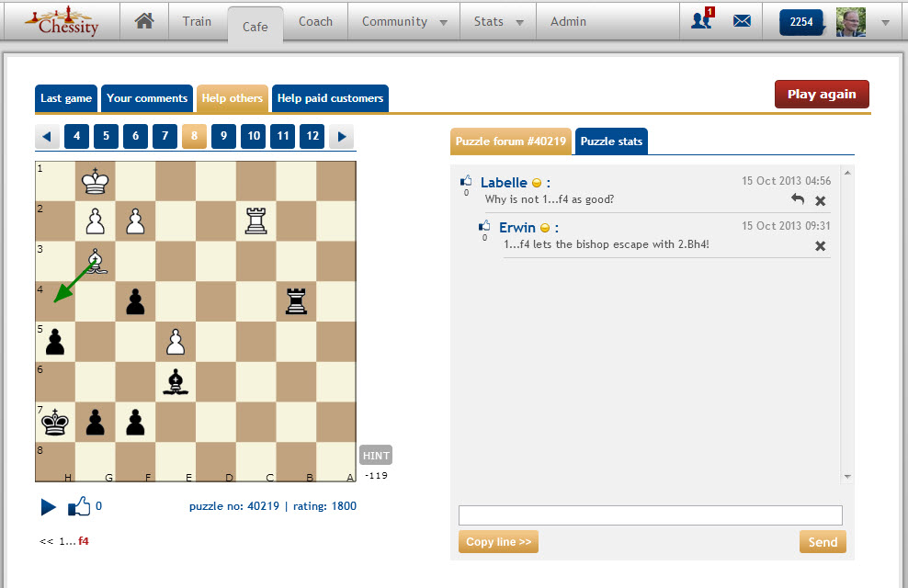
Task: Switch to Help others tab
Action: coord(233,98)
